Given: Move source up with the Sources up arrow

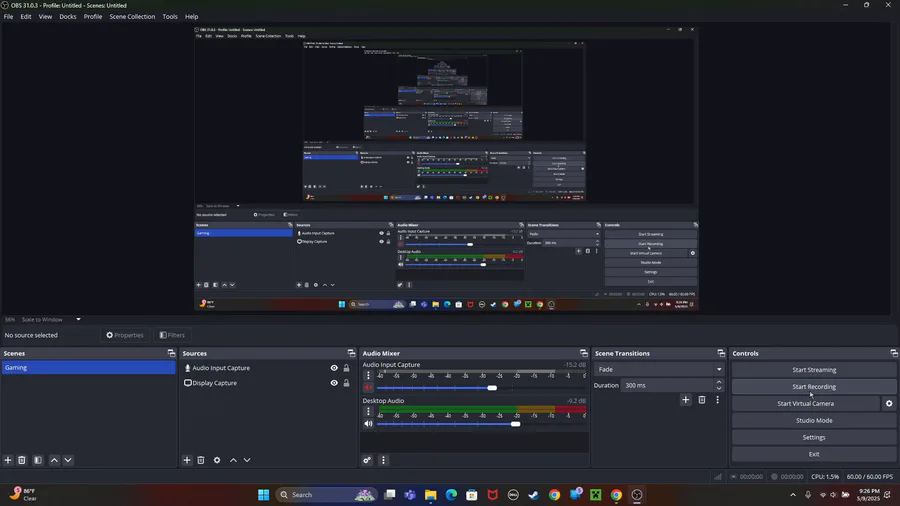Looking at the screenshot, I should coord(233,460).
